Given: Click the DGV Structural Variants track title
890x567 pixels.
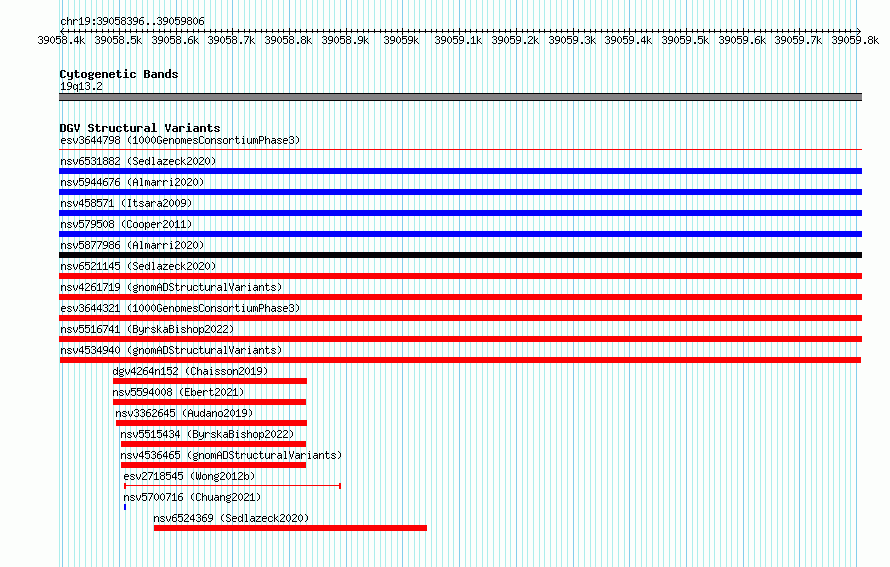Looking at the screenshot, I should (x=140, y=128).
